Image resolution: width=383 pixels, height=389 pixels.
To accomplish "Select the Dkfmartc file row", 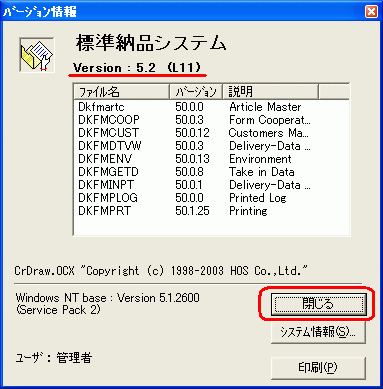I will (x=211, y=107).
